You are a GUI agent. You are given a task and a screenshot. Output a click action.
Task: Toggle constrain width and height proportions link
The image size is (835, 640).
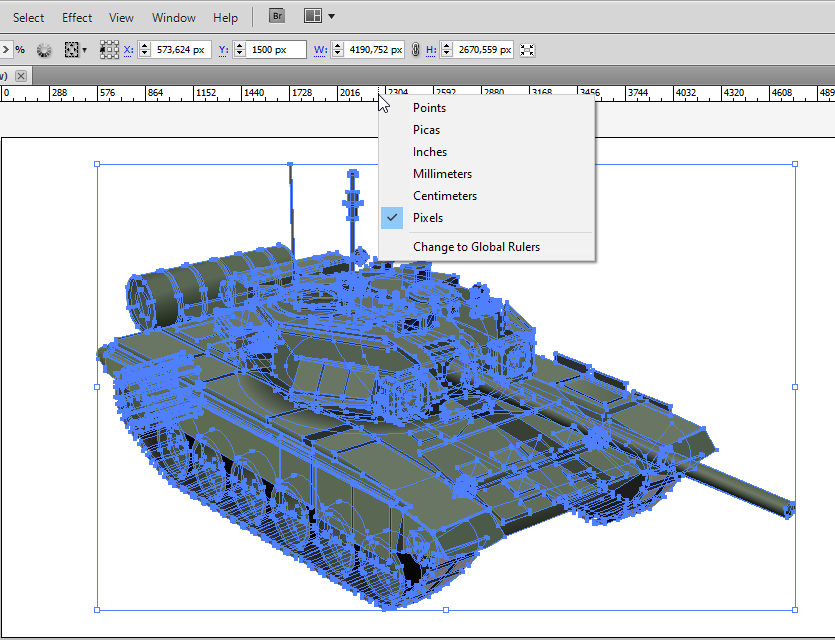coord(416,49)
